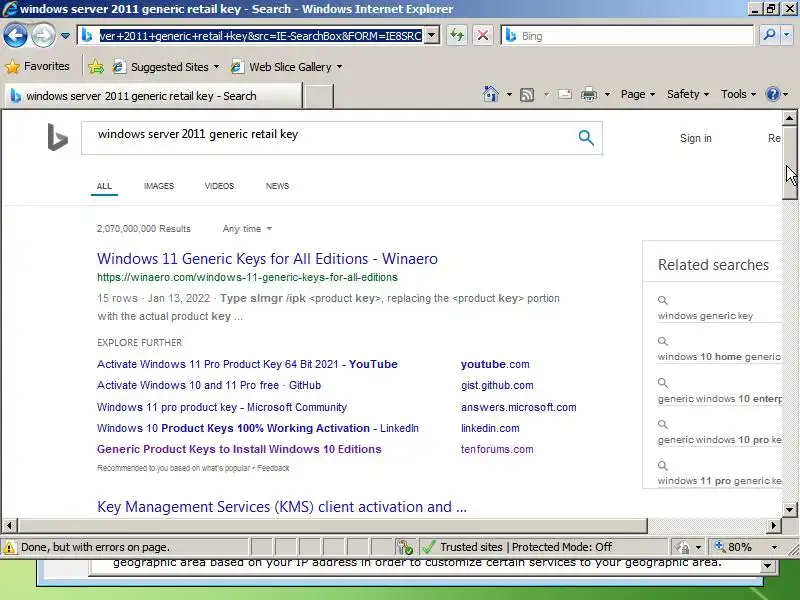
Task: Click the Stop loading red X icon
Action: click(482, 35)
